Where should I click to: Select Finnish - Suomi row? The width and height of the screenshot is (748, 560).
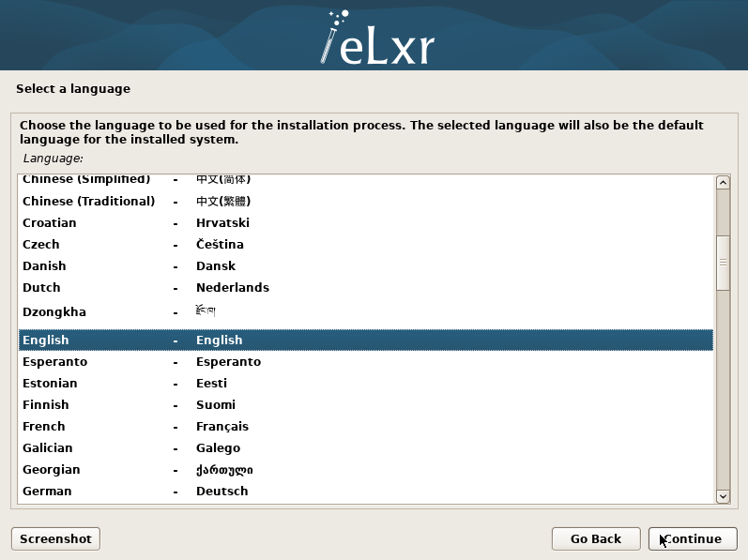coord(366,404)
